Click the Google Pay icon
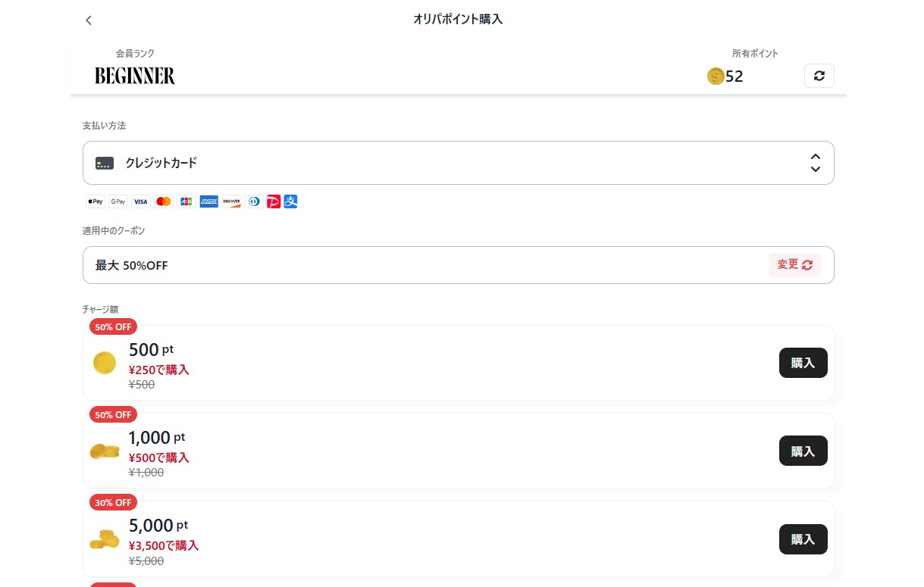924x587 pixels. coord(117,201)
